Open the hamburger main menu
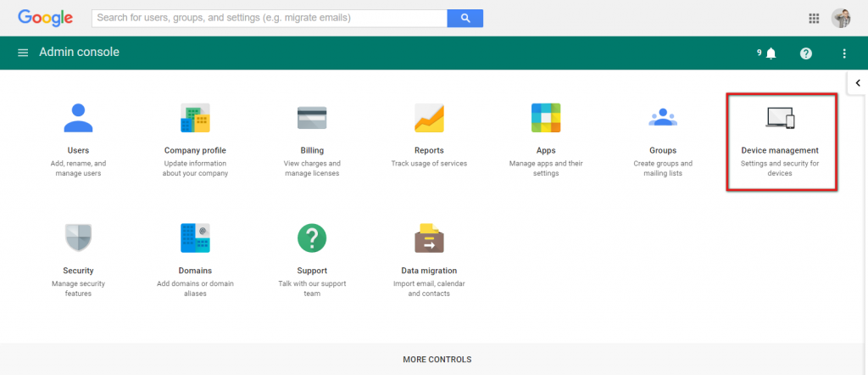The image size is (868, 375). pyautogui.click(x=23, y=53)
